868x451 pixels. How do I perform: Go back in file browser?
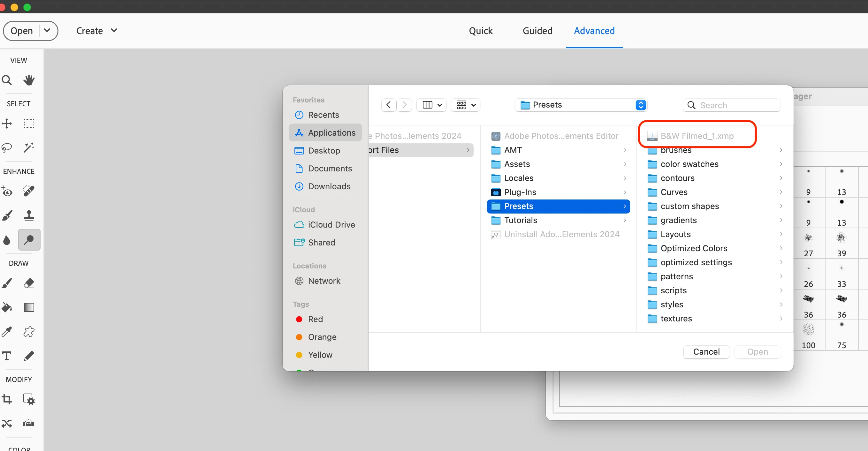point(389,105)
